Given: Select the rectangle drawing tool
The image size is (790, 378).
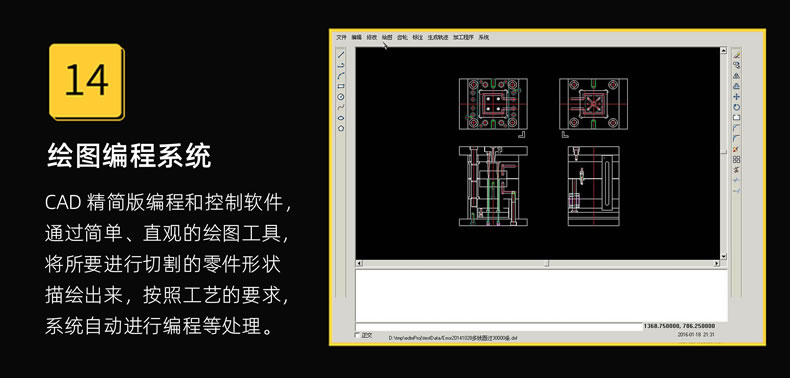Looking at the screenshot, I should tap(341, 86).
